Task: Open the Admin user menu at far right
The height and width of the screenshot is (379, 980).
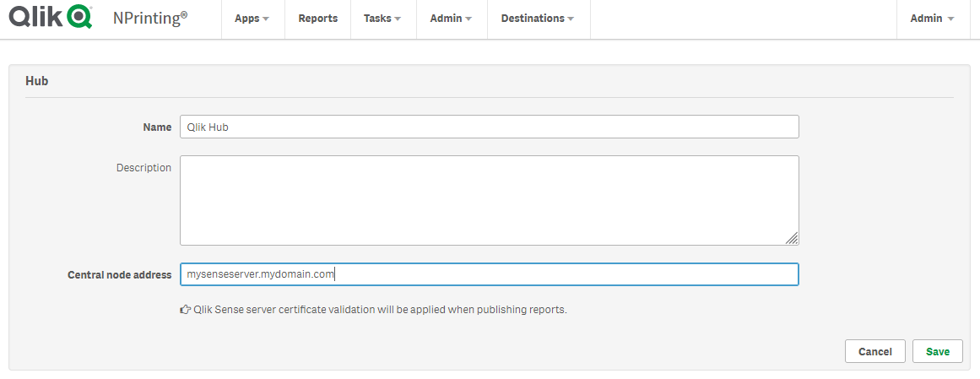Action: tap(932, 19)
